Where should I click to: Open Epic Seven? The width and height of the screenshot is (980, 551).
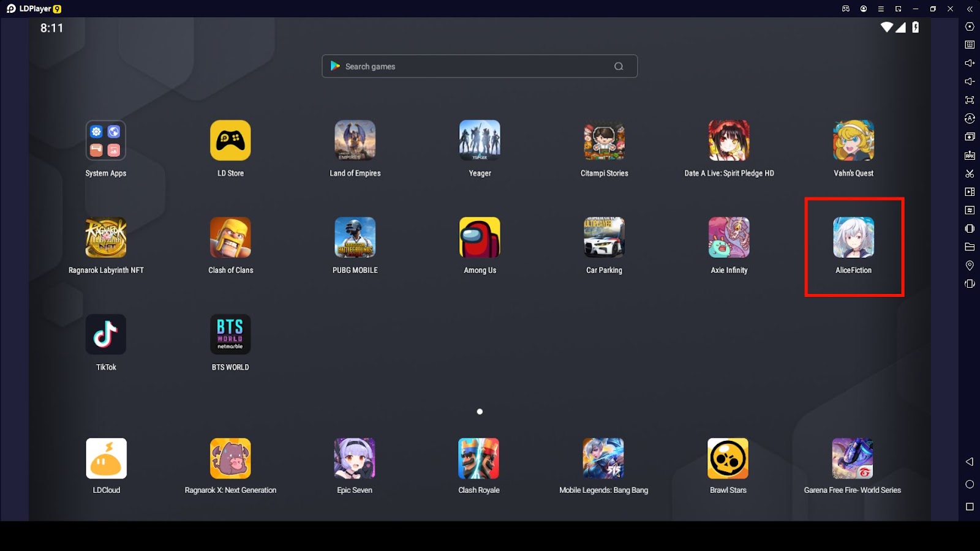click(355, 459)
